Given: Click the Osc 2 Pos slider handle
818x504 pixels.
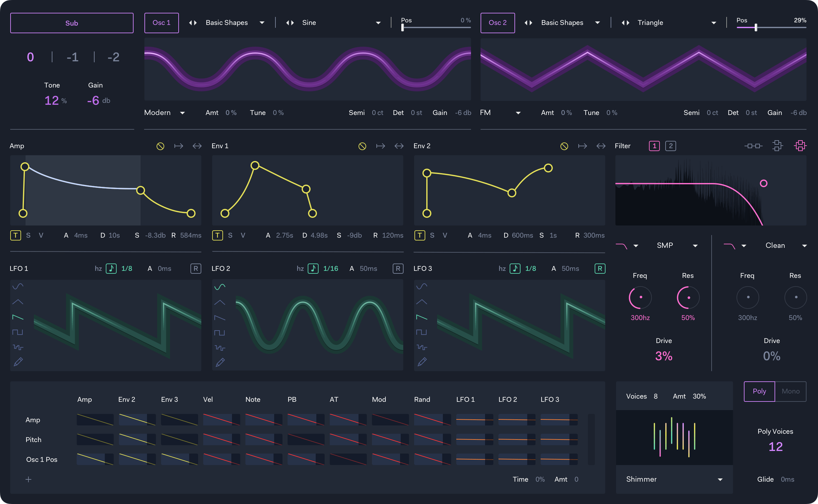Looking at the screenshot, I should (x=756, y=27).
